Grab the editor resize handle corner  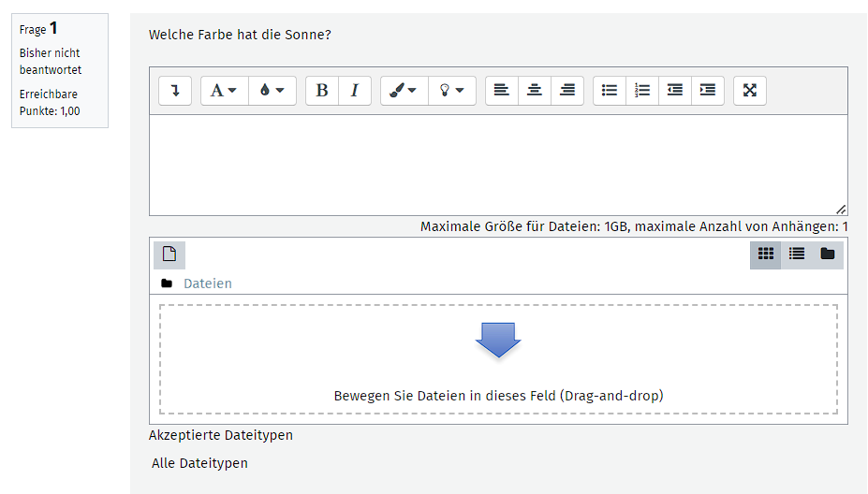coord(841,209)
